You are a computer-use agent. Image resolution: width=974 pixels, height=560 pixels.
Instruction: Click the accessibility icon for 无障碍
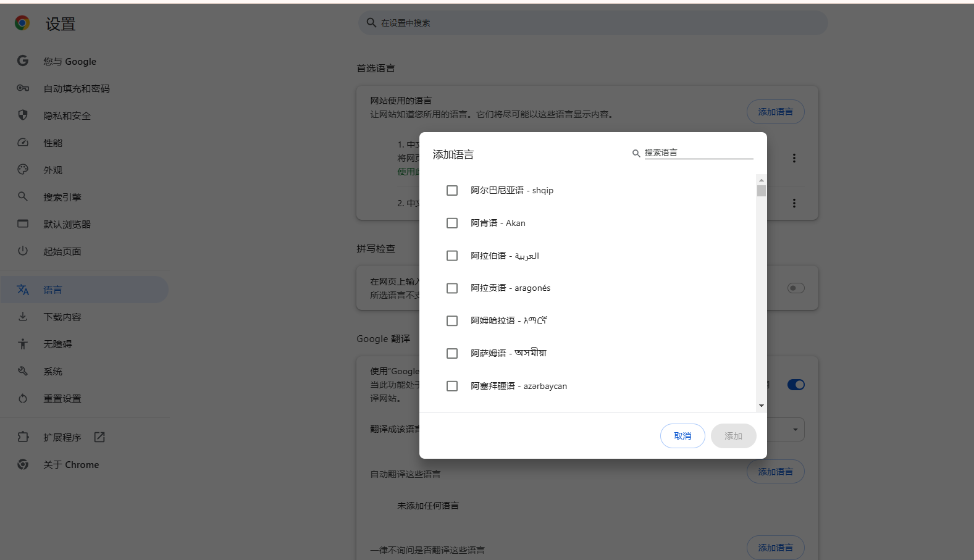point(23,344)
